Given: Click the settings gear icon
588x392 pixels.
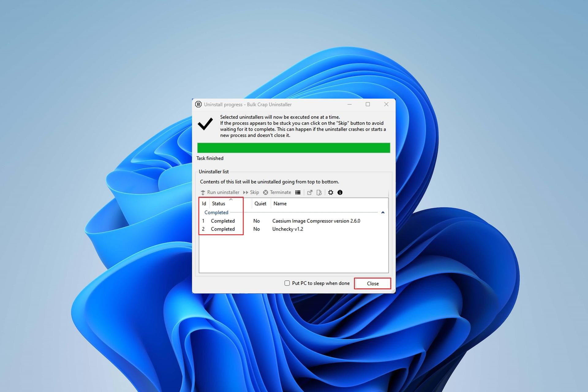Looking at the screenshot, I should coord(331,193).
